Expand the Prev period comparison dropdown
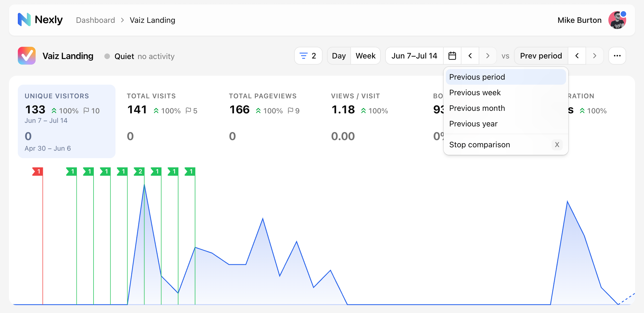Screen dimensions: 644x313 pos(541,56)
